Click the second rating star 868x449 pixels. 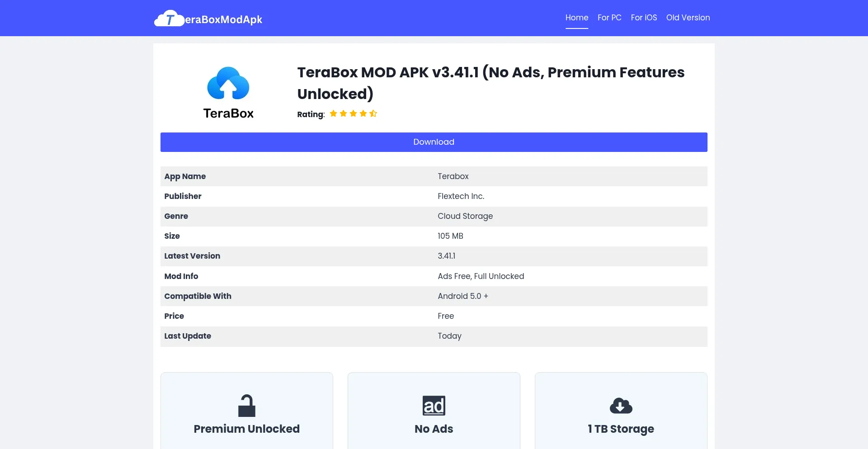[x=343, y=113]
